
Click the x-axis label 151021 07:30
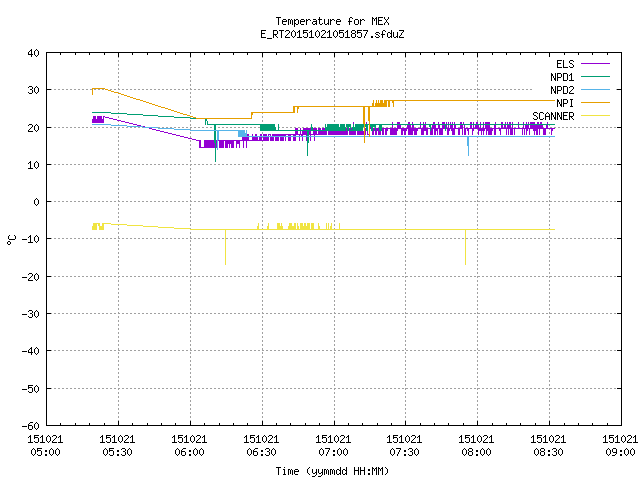(404, 446)
